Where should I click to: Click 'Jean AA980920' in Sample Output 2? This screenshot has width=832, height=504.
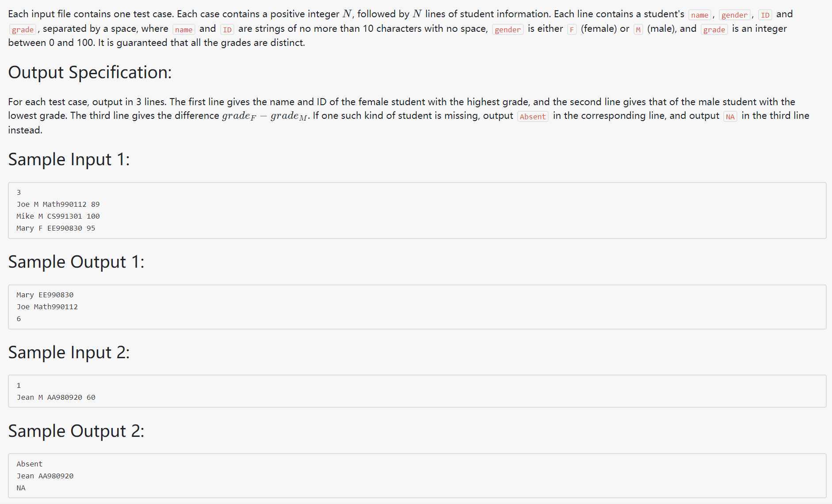45,476
